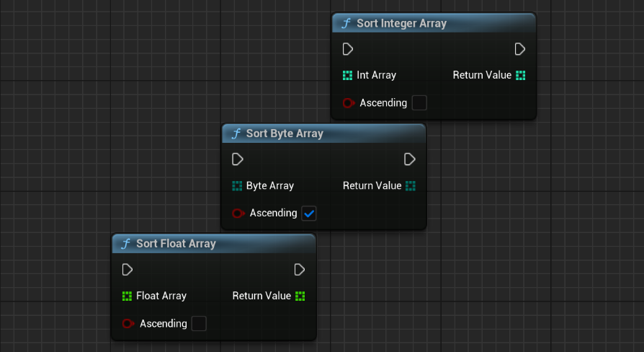Click the Sort Byte Array function icon
This screenshot has height=352, width=644.
pos(236,133)
